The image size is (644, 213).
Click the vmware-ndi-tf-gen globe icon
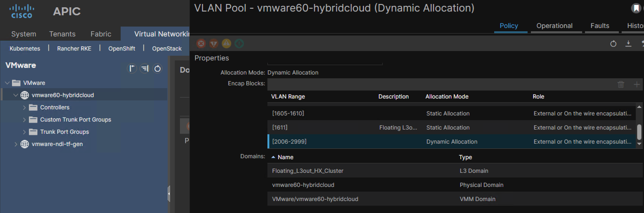[24, 144]
